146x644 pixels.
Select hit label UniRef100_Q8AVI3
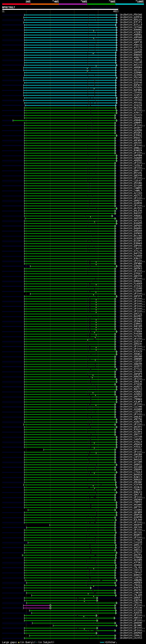coord(131,170)
